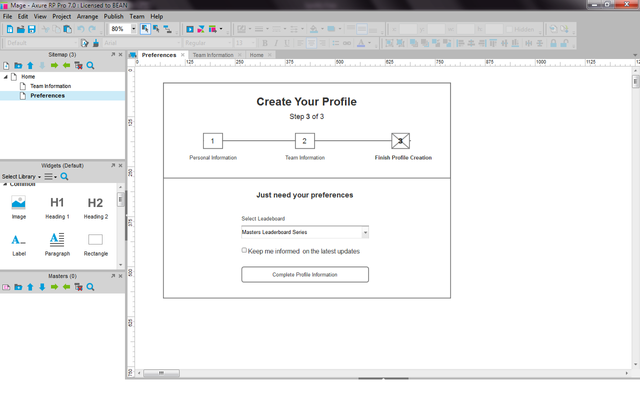Search pages with the Sitemap magnifier
This screenshot has width=640, height=400.
(91, 66)
